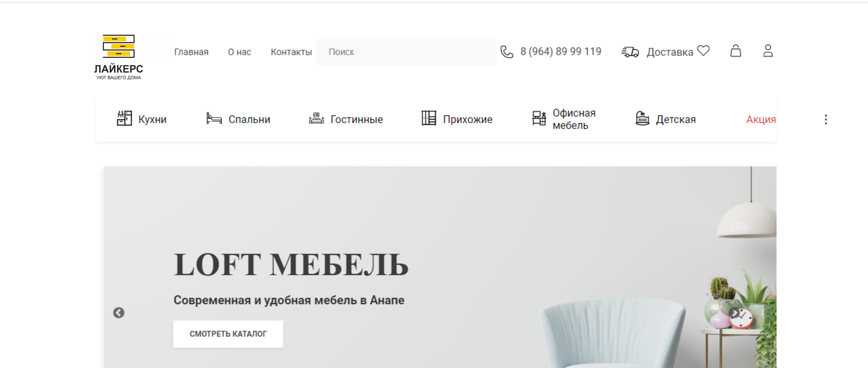Open the Главная page link
This screenshot has height=368, width=868.
191,52
